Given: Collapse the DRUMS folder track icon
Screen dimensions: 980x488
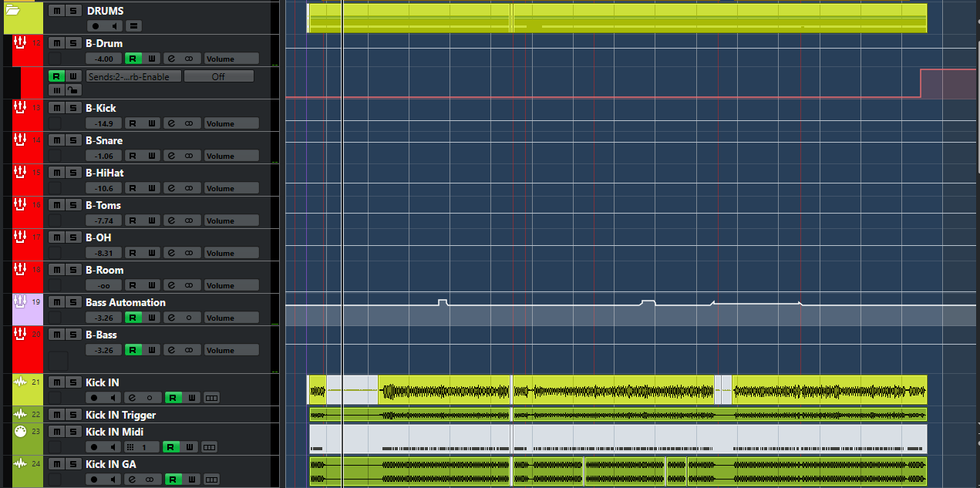Looking at the screenshot, I should pyautogui.click(x=13, y=11).
